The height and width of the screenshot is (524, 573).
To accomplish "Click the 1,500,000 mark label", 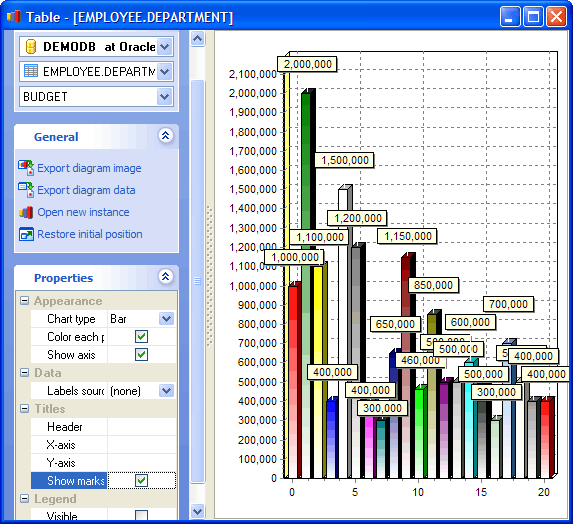I will (x=345, y=160).
